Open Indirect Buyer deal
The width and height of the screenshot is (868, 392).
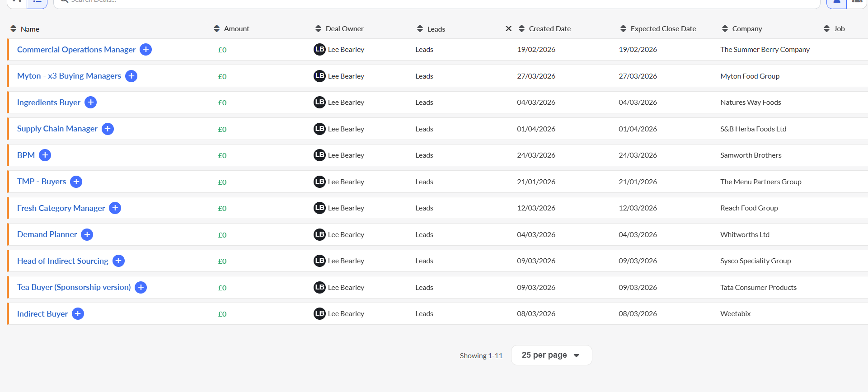42,314
